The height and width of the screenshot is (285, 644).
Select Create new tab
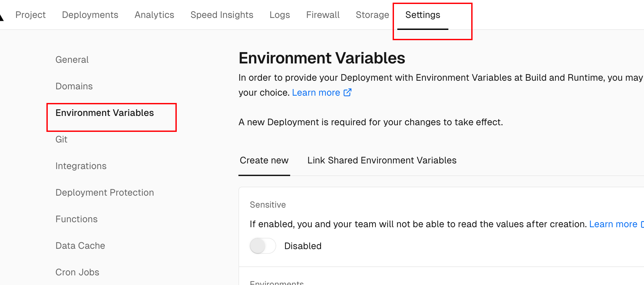click(264, 160)
